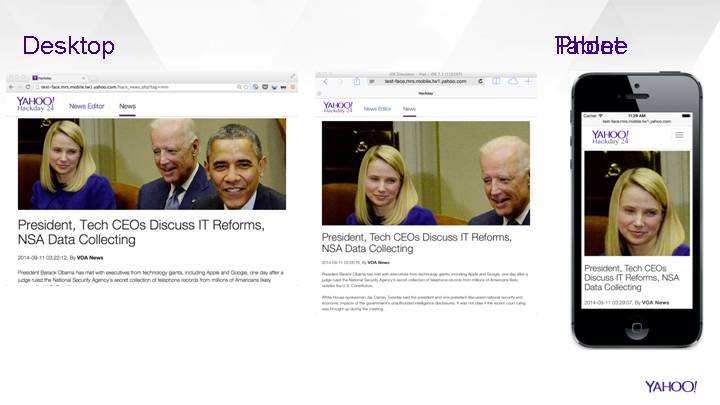Image resolution: width=720 pixels, height=405 pixels.
Task: Click the bookmark star in desktop address bar
Action: 246,87
